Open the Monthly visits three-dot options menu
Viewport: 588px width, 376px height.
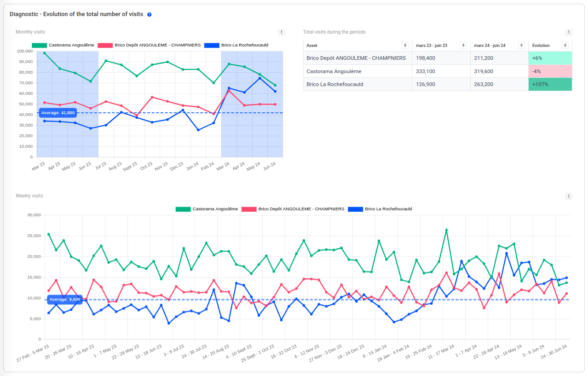282,32
